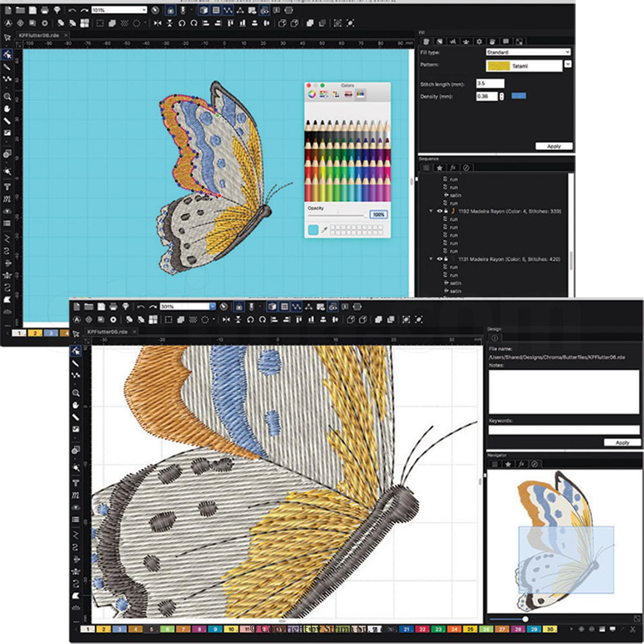Click the Print icon in the front window toolbar
Viewport: 644px width, 644px height.
pyautogui.click(x=113, y=307)
